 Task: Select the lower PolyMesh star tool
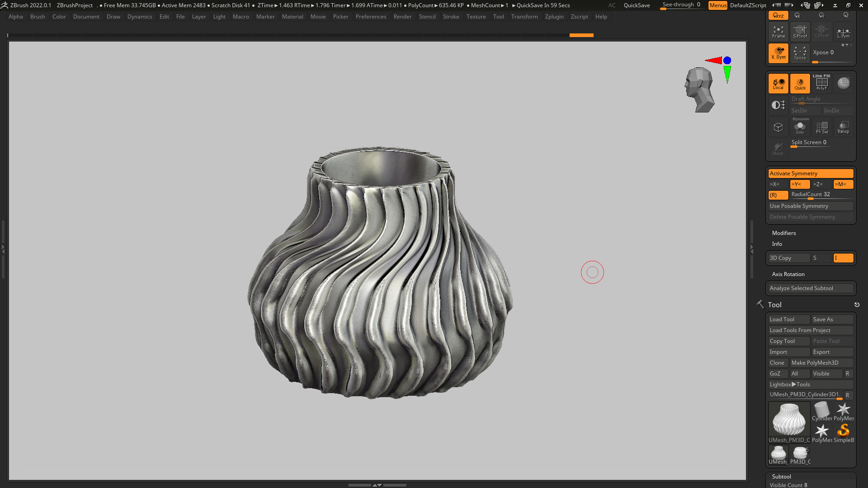click(x=821, y=433)
